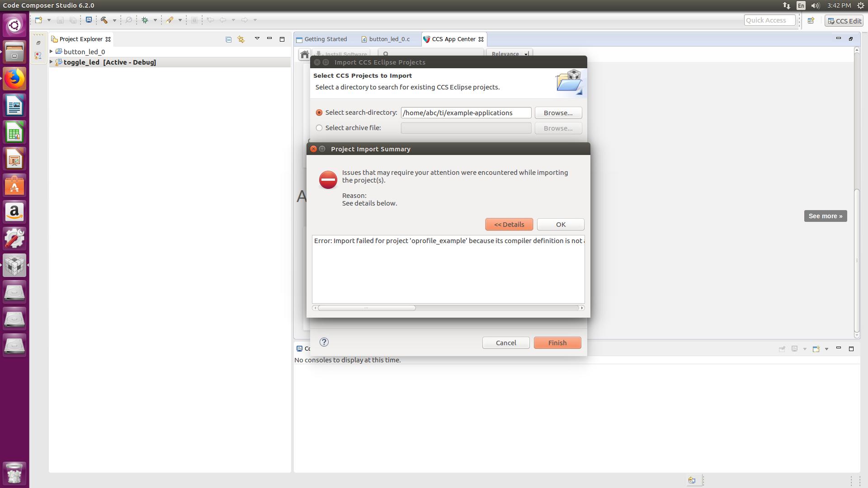
Task: Click the << Details button
Action: pyautogui.click(x=509, y=224)
